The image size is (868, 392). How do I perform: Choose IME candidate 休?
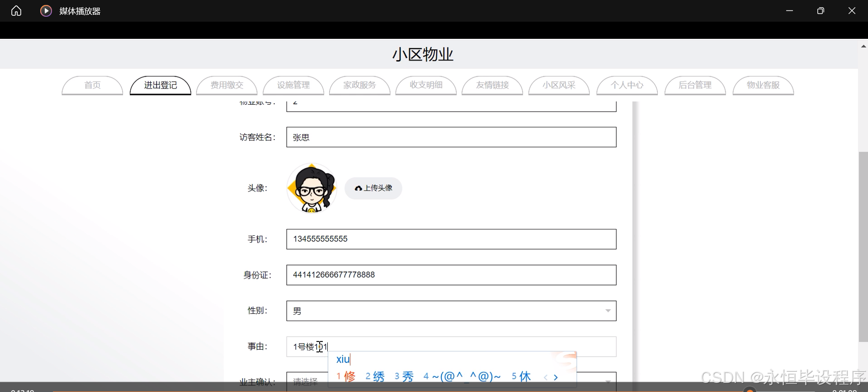pyautogui.click(x=521, y=376)
